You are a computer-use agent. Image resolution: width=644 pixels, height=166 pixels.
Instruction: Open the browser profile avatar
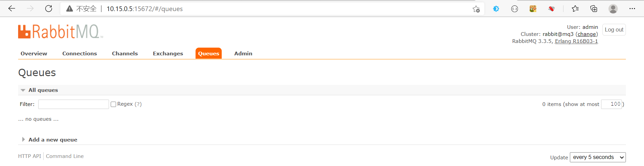[x=613, y=9]
